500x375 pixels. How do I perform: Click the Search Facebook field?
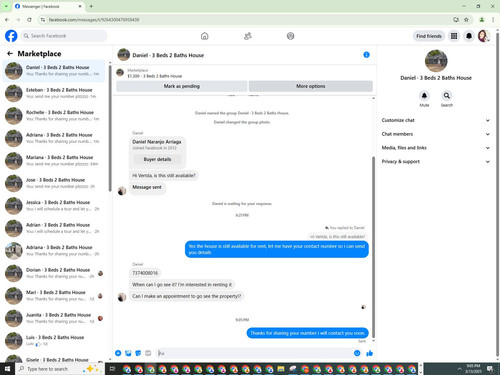pyautogui.click(x=64, y=36)
